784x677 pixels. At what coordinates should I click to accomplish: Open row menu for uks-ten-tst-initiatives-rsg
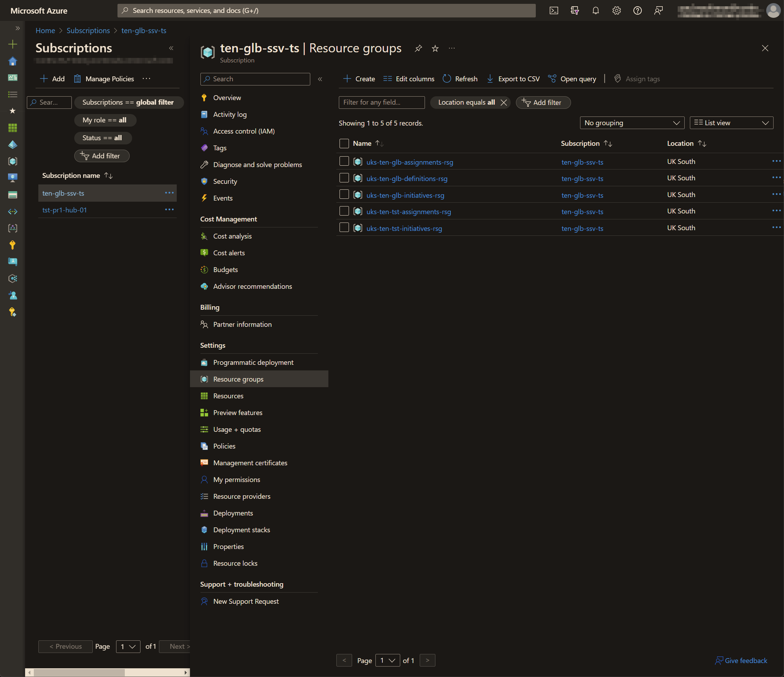(776, 227)
